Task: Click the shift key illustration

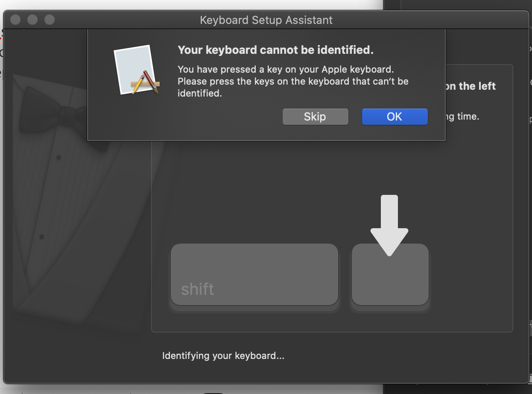Action: (254, 275)
